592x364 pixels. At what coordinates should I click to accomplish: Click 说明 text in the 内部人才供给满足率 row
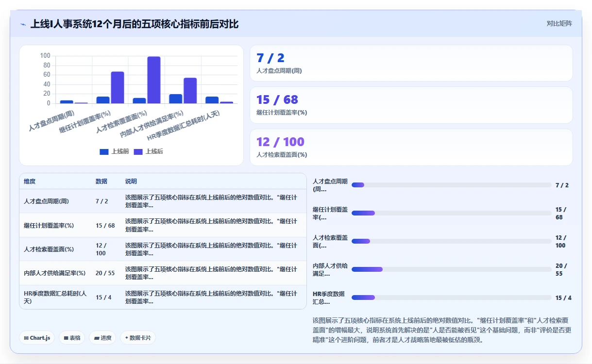click(x=211, y=273)
